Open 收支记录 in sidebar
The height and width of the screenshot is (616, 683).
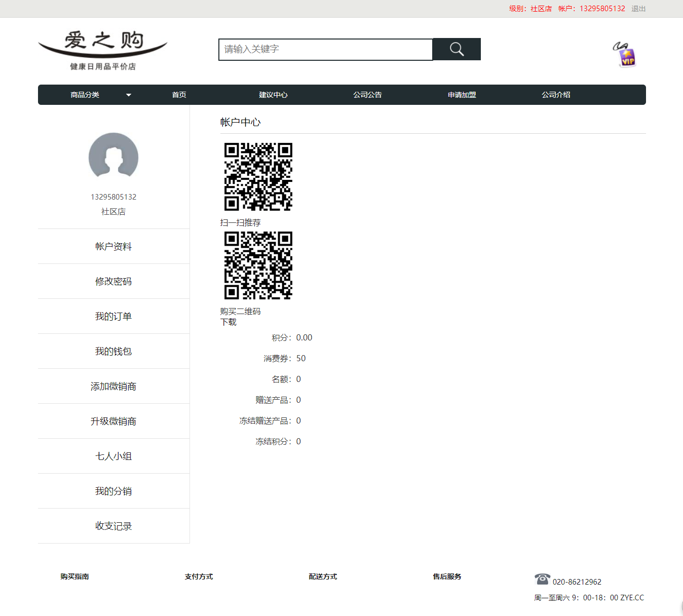(x=113, y=526)
